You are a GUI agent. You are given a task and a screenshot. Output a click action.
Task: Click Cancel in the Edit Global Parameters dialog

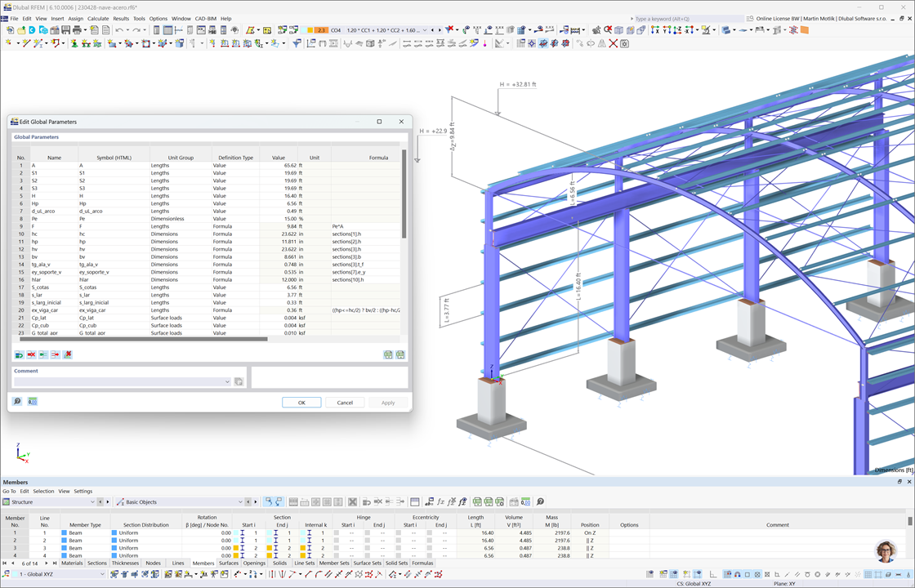tap(344, 402)
